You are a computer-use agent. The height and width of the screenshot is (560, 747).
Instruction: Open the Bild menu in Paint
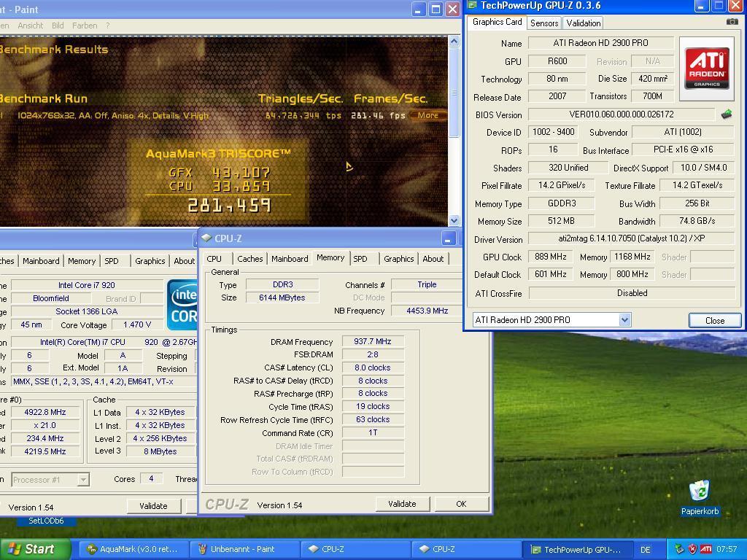[x=58, y=26]
